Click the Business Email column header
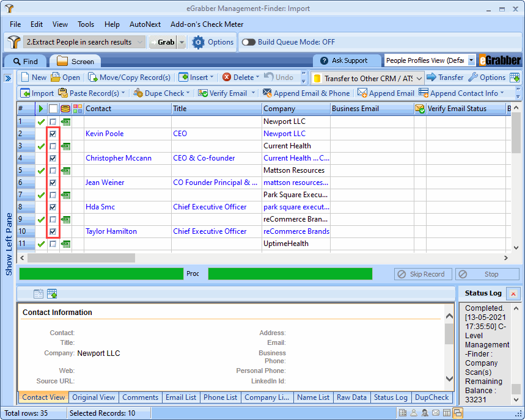 [x=372, y=109]
